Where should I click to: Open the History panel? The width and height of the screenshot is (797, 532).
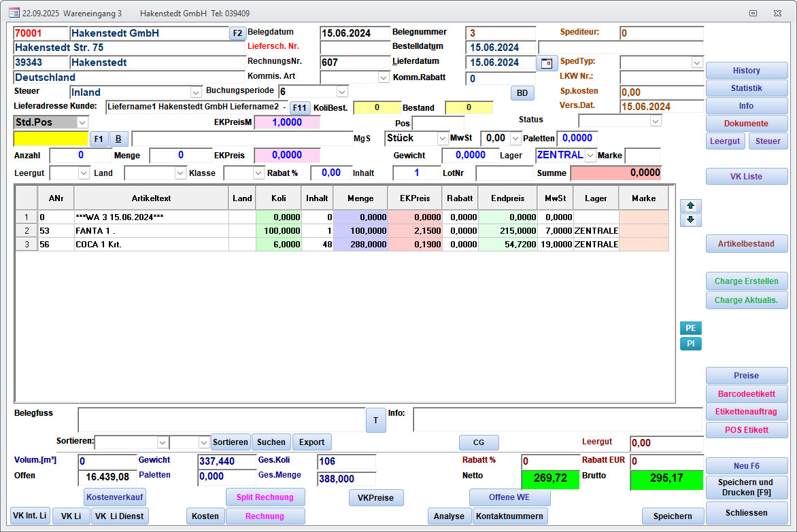point(746,71)
